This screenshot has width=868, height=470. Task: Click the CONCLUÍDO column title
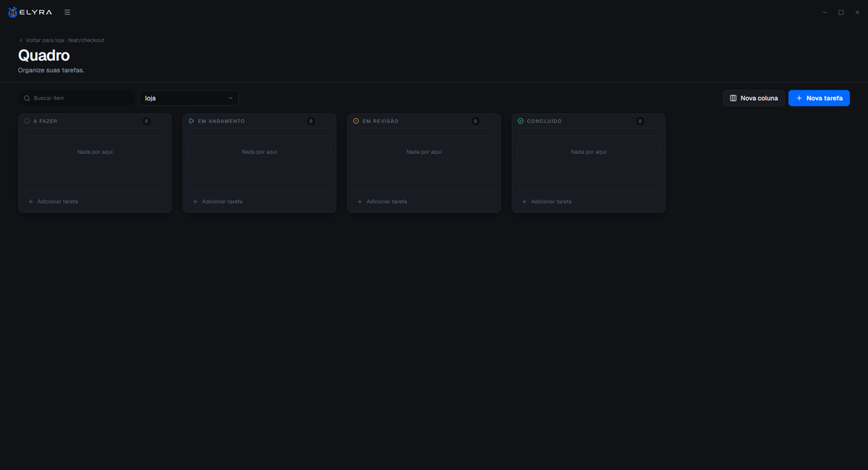coord(545,121)
